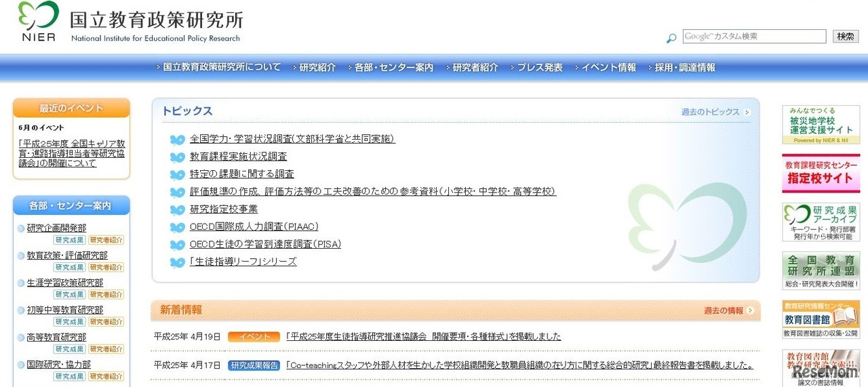868x387 pixels.
Task: Click butterfly bullet beside 全国学力 topic
Action: point(177,140)
